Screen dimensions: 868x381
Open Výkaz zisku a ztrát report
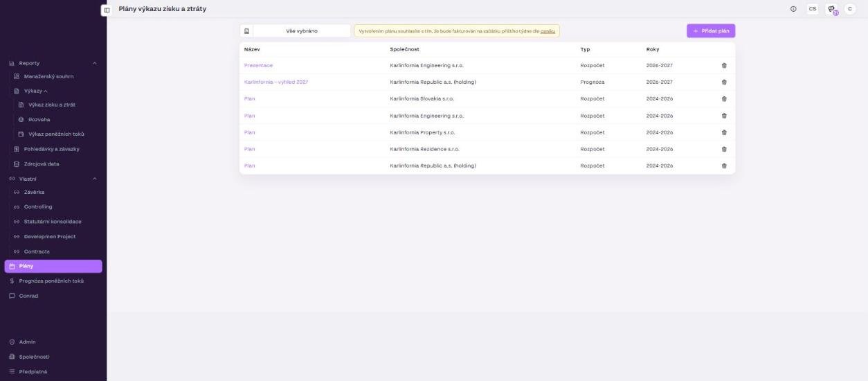click(51, 105)
